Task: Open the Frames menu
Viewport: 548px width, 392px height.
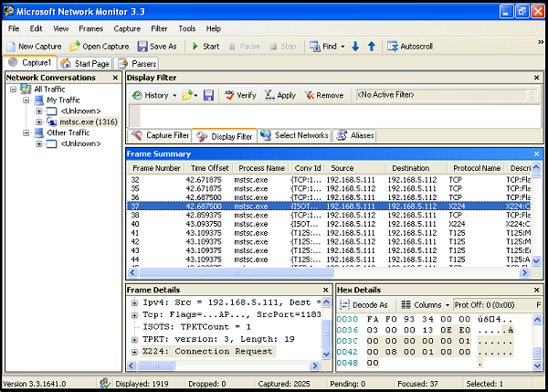Action: [90, 28]
